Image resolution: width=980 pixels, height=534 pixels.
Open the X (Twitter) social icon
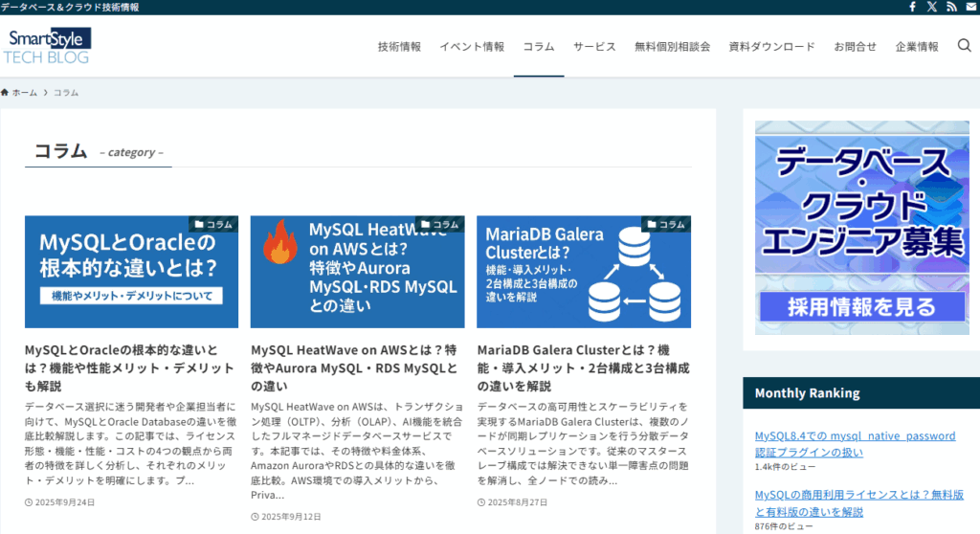point(932,7)
